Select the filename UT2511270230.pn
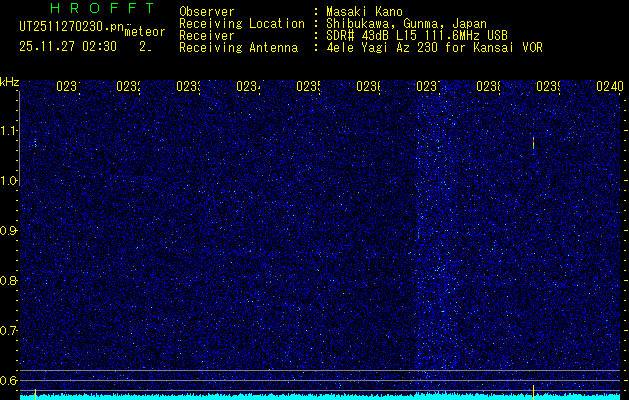 click(72, 27)
